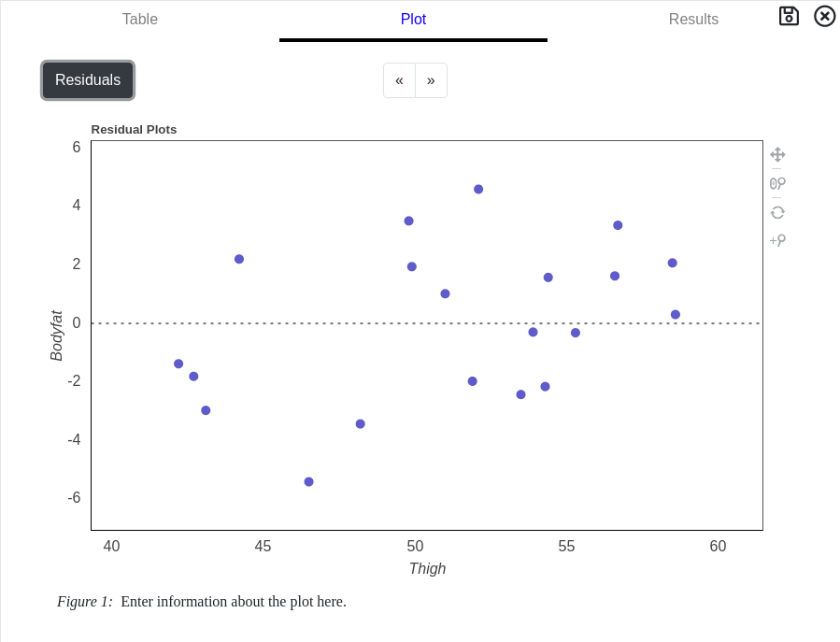
Task: Select the box zoom tool
Action: [777, 183]
